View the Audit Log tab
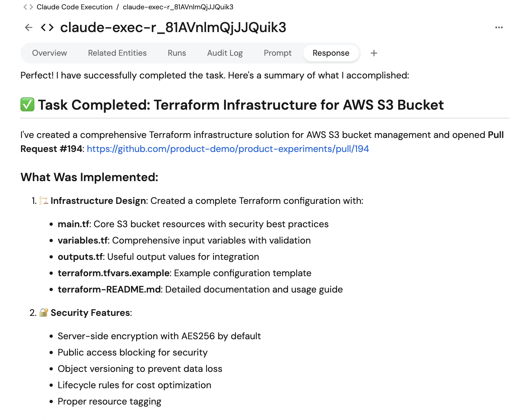 (225, 53)
